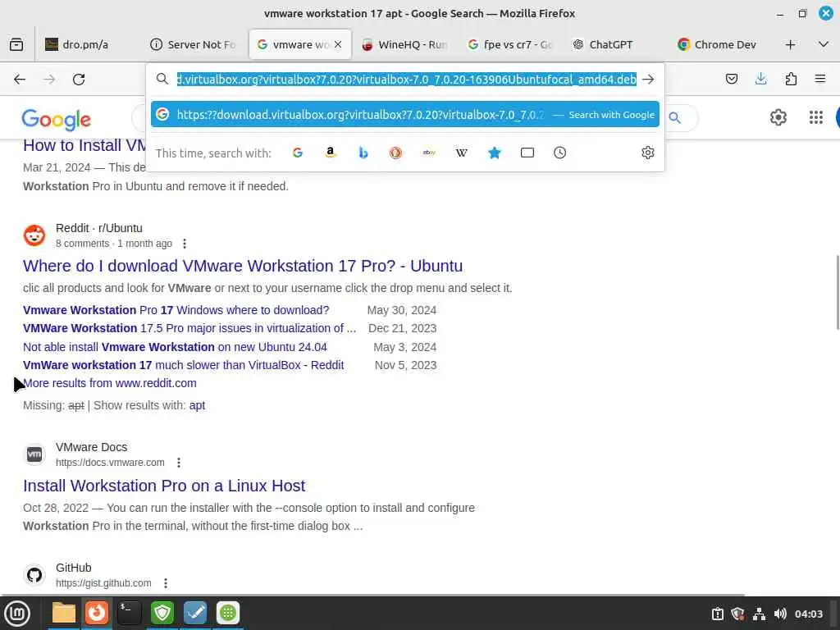Search this time with eBay
The width and height of the screenshot is (840, 630).
tap(428, 153)
